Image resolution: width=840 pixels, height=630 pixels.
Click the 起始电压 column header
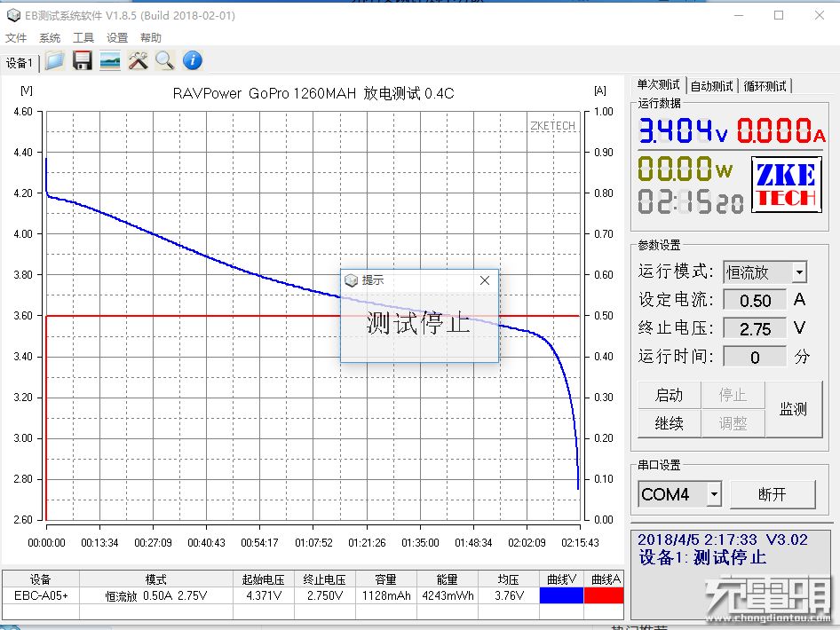point(264,579)
